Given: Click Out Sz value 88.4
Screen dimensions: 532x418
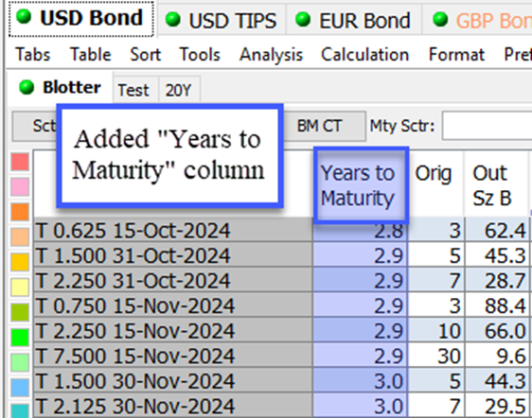Looking at the screenshot, I should (x=497, y=305).
